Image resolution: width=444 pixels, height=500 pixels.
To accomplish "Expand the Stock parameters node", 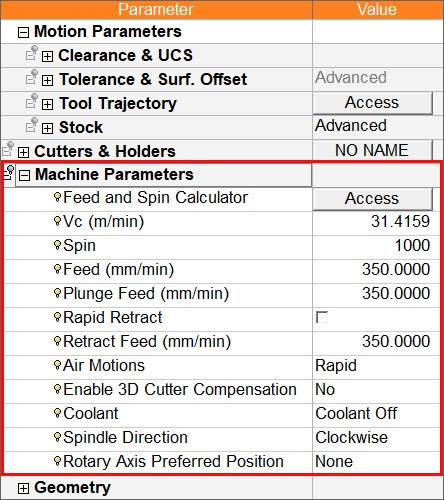I will pyautogui.click(x=47, y=128).
